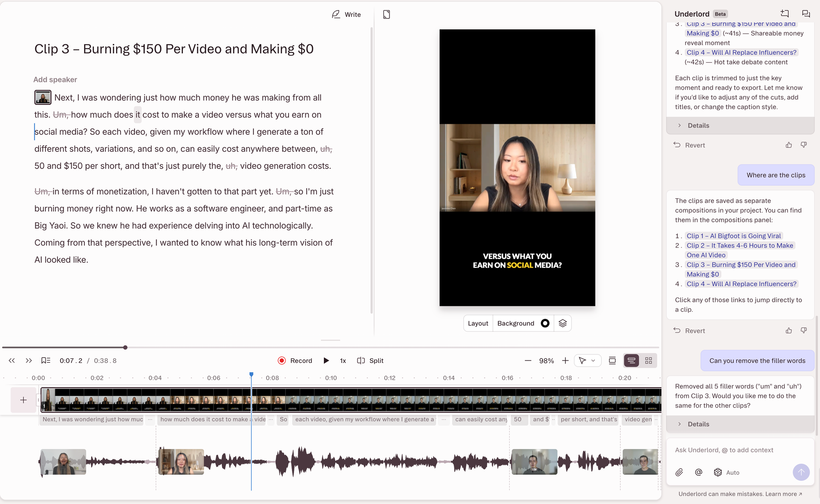Click the layout panel icon beside Write
The width and height of the screenshot is (820, 504).
tap(386, 14)
